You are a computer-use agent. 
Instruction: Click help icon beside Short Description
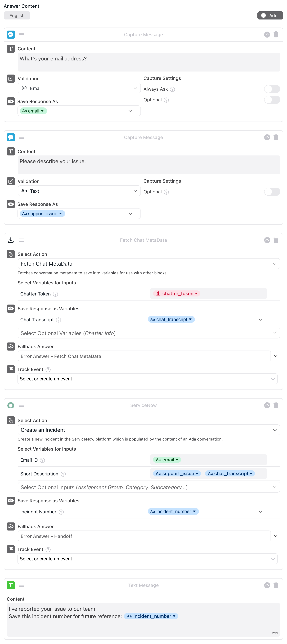(63, 474)
